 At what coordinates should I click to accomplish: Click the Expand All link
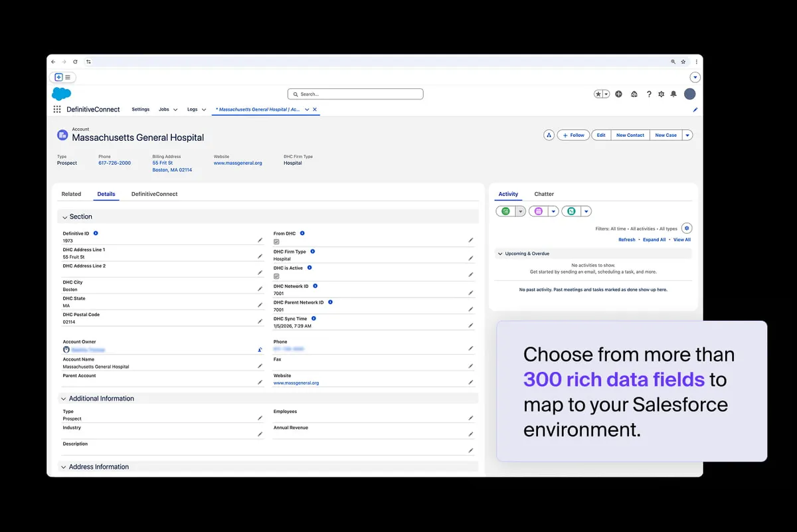point(654,240)
